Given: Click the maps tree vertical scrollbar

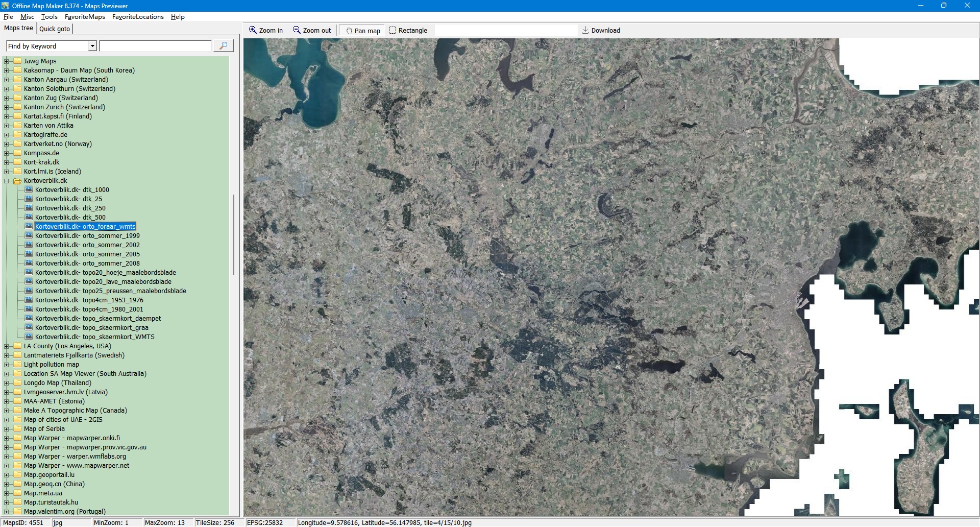Looking at the screenshot, I should click(234, 235).
